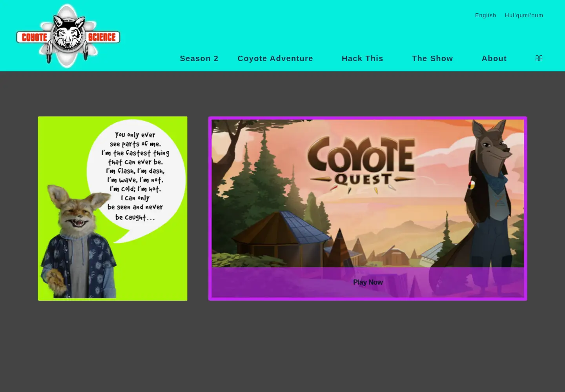Open the Season 2 menu item
This screenshot has width=565, height=392.
(199, 58)
